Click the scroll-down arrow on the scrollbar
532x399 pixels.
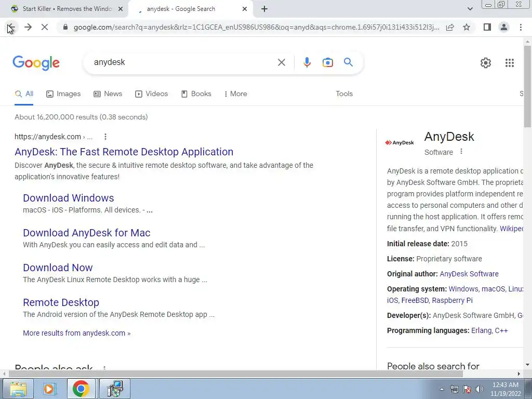tap(527, 365)
